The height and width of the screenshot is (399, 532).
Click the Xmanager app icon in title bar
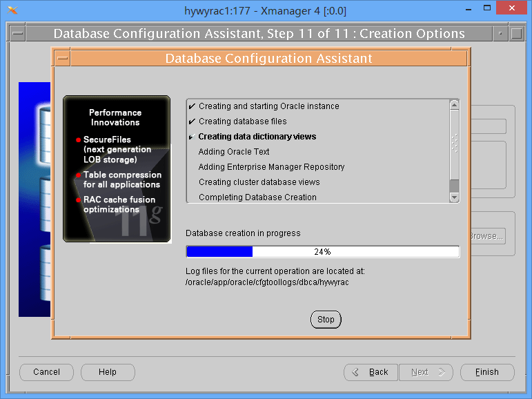[12, 10]
